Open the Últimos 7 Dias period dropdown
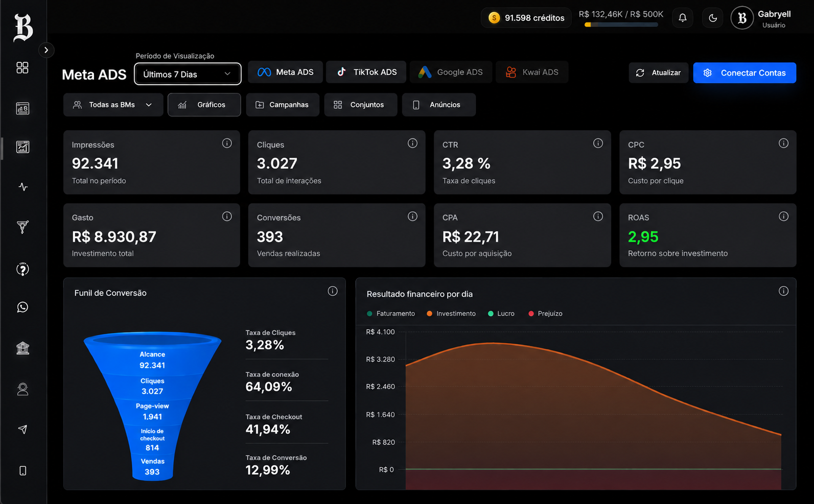The height and width of the screenshot is (504, 814). pos(188,74)
